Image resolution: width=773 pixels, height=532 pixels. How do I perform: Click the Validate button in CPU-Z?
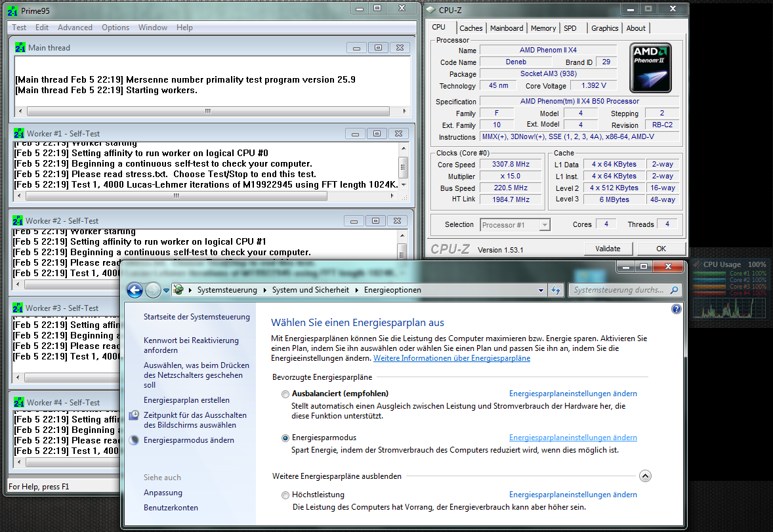(608, 249)
